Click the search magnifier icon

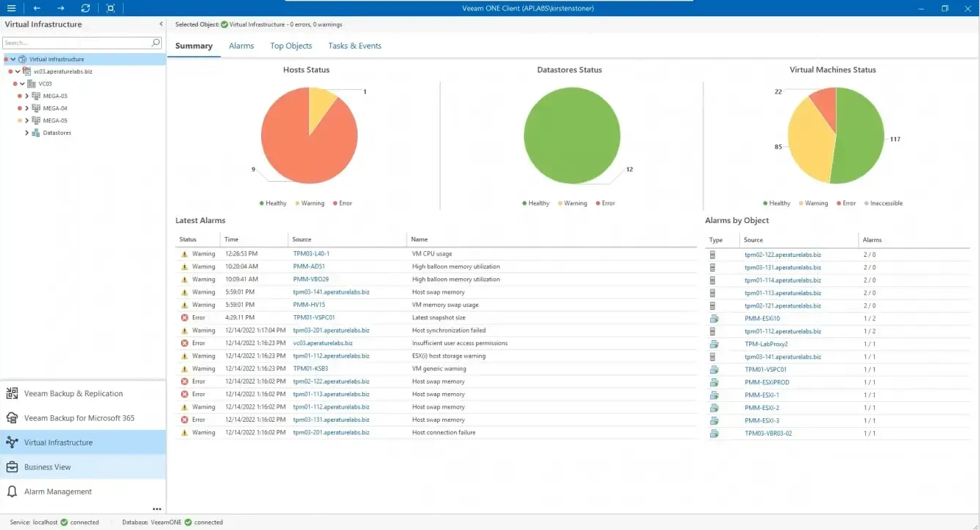pyautogui.click(x=156, y=43)
